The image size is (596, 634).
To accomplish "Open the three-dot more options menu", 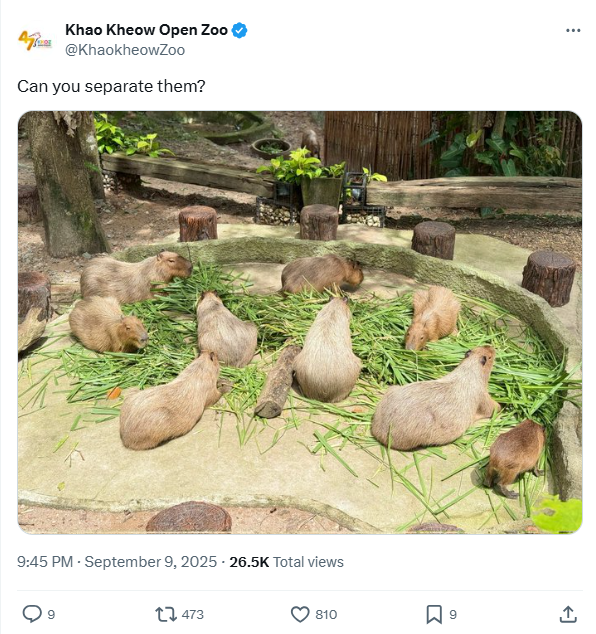I will 573,30.
